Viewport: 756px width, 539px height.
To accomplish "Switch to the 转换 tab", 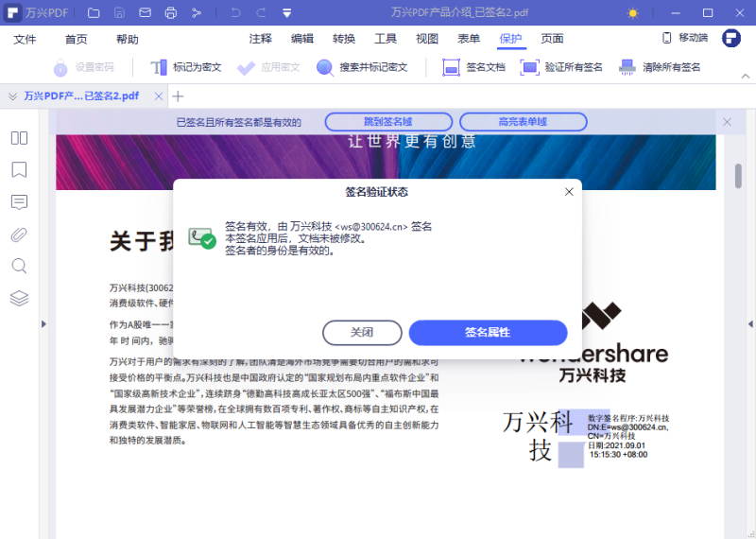I will (344, 39).
